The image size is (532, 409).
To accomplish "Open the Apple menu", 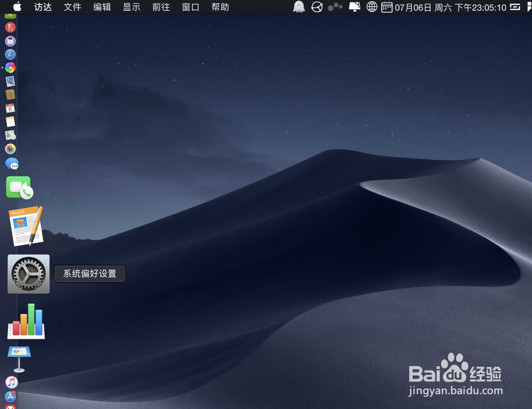I will coord(17,6).
